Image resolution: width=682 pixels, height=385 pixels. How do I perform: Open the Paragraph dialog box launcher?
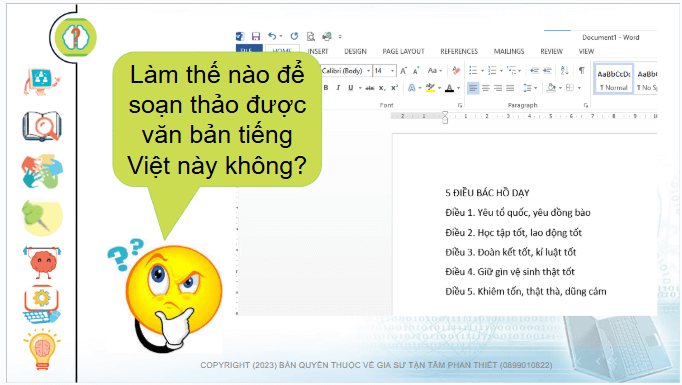586,105
